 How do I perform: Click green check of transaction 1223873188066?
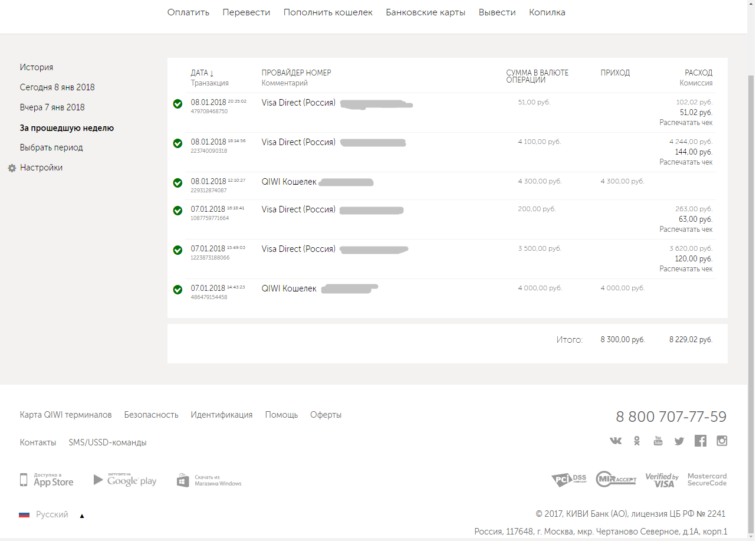178,250
